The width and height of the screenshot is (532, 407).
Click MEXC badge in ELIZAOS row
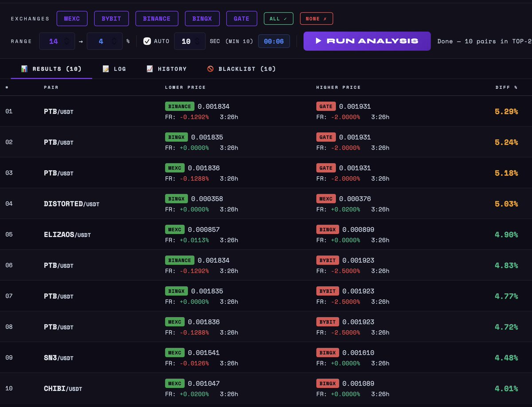click(175, 229)
